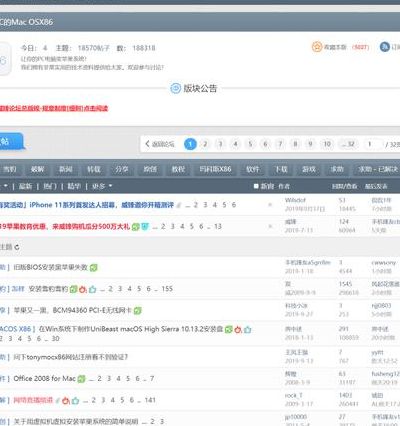Viewport: 400px width, 426px height.
Task: Select the 破解 category tab
Action: click(x=37, y=169)
